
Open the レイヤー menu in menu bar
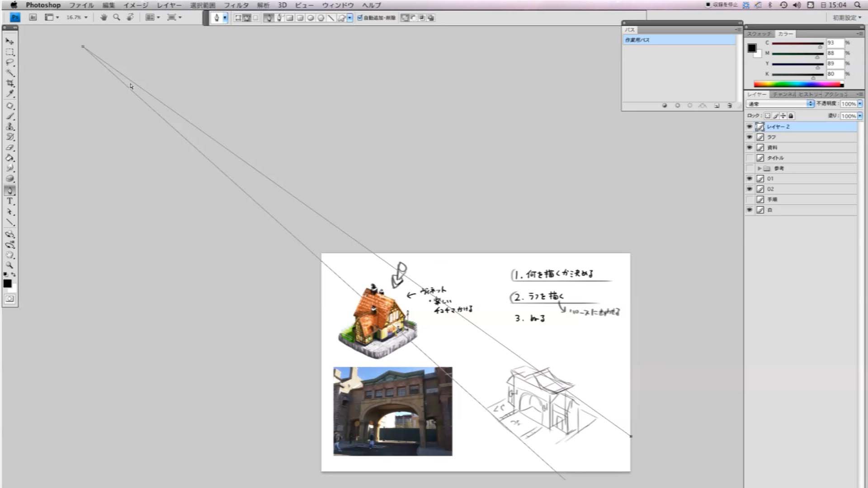click(169, 5)
